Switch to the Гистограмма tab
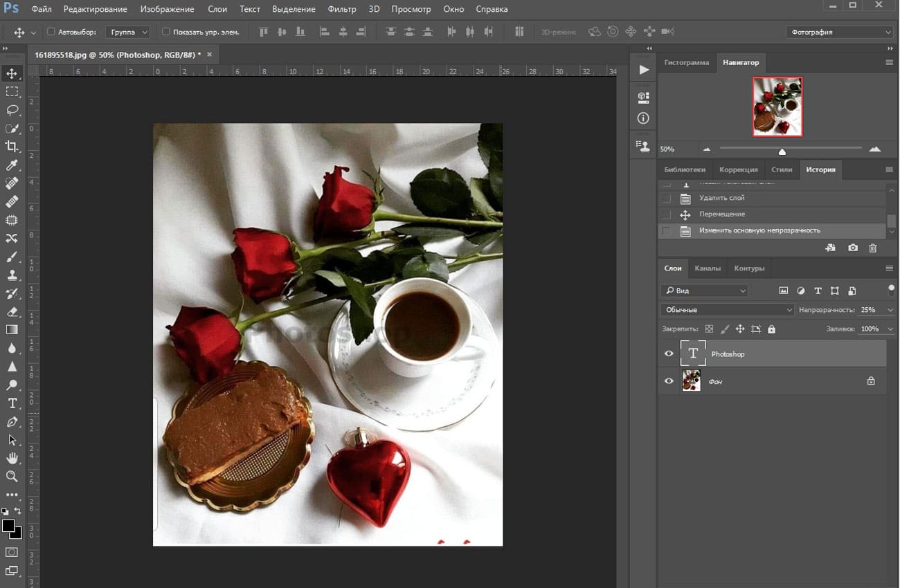Viewport: 900px width, 588px height. pyautogui.click(x=687, y=62)
